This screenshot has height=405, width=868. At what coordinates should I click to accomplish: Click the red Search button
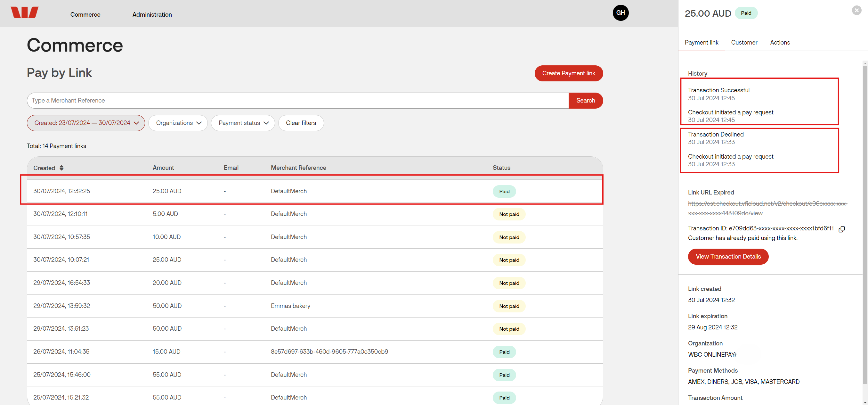pyautogui.click(x=585, y=101)
